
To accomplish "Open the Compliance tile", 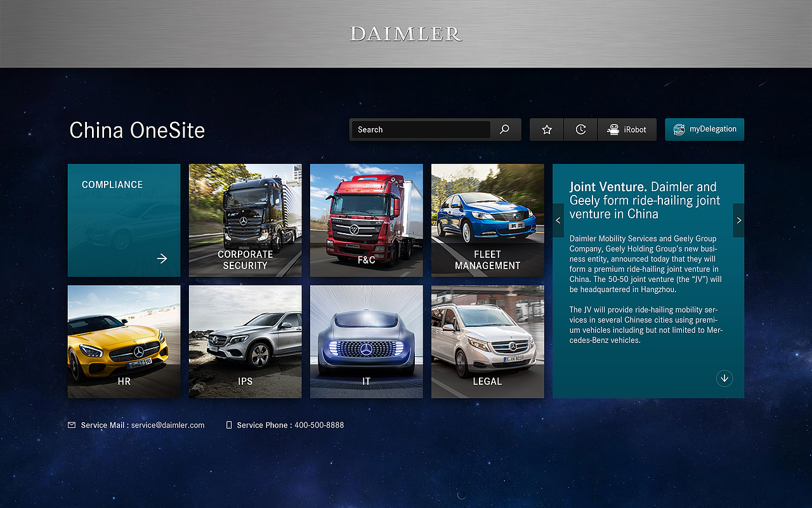I will (x=124, y=220).
